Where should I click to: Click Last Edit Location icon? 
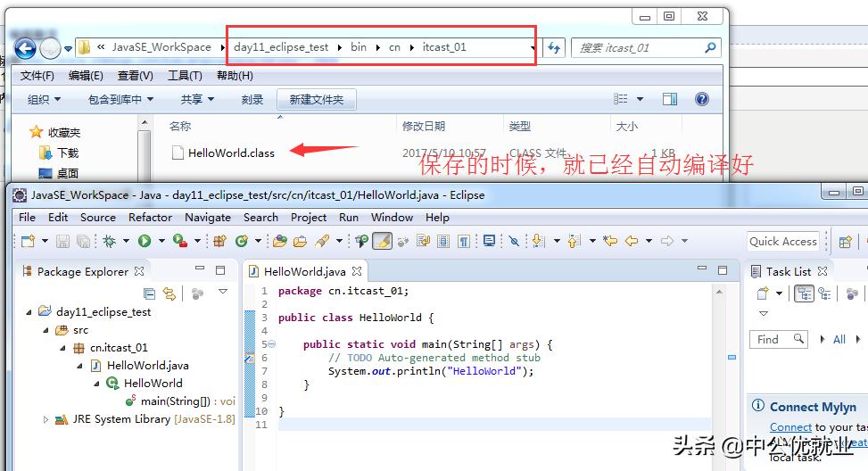coord(610,241)
